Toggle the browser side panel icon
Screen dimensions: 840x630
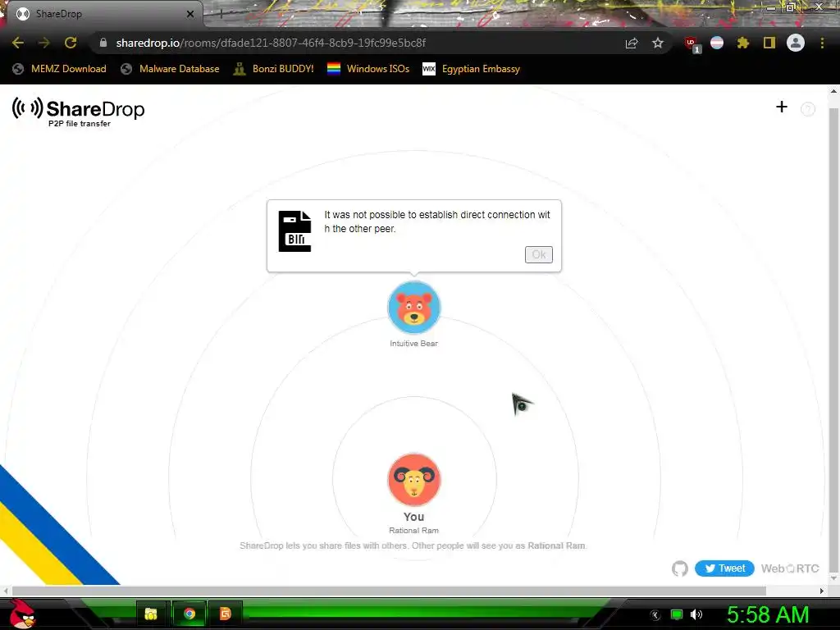(x=769, y=43)
